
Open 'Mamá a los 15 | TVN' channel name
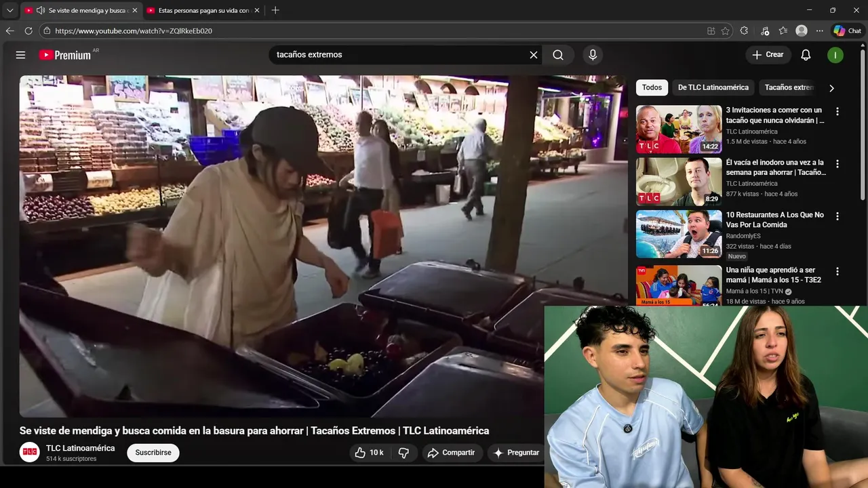(755, 291)
